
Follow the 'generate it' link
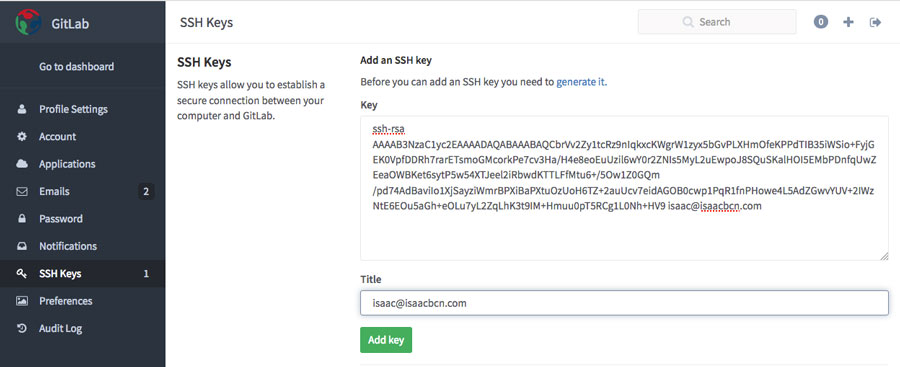(x=580, y=82)
